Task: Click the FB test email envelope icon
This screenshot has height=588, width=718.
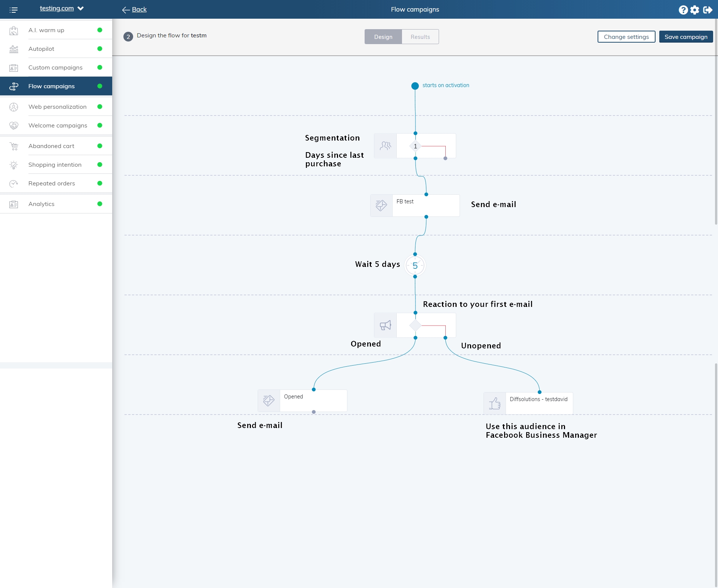Action: pos(381,205)
